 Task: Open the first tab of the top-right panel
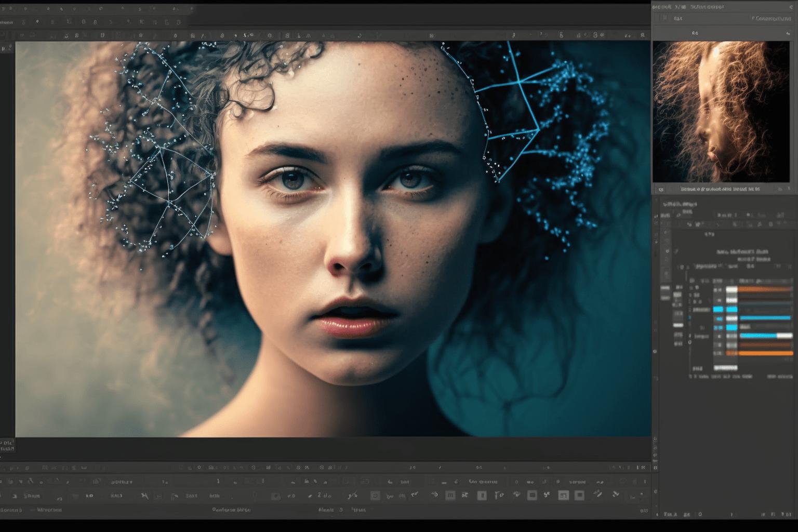(x=661, y=7)
